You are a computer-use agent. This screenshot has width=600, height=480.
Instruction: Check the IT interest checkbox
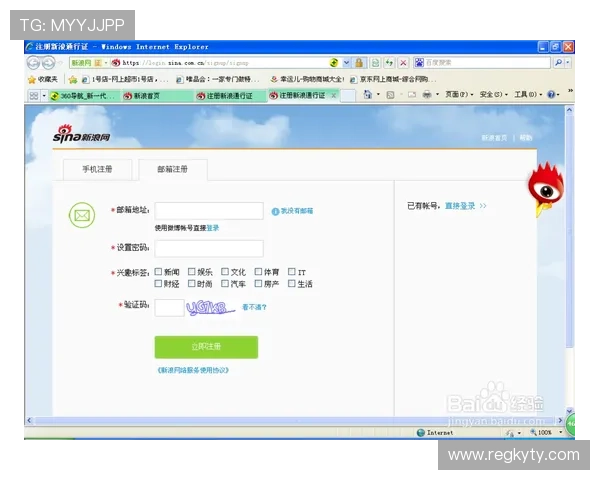[x=292, y=271]
